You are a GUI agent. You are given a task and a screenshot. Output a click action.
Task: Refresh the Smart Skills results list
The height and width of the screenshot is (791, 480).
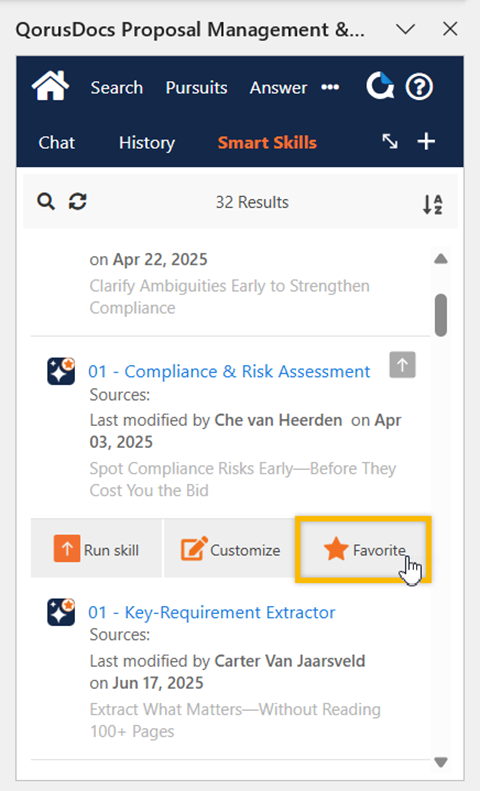click(x=78, y=201)
